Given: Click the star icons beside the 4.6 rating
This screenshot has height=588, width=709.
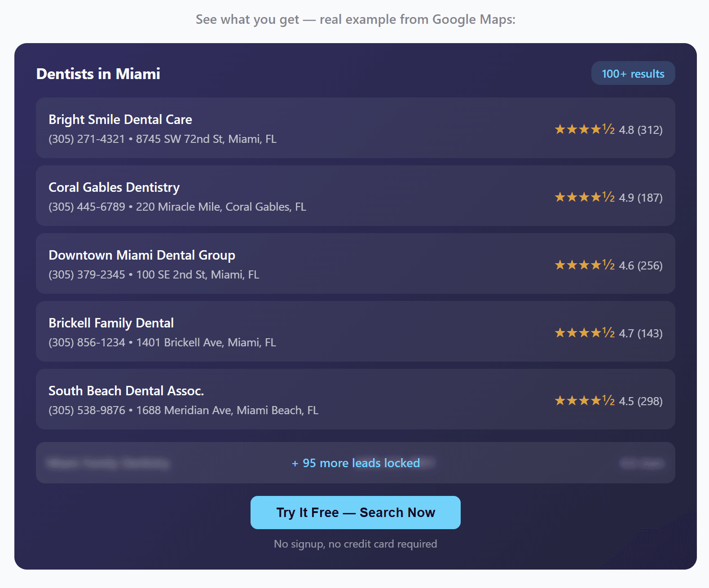Looking at the screenshot, I should point(584,265).
